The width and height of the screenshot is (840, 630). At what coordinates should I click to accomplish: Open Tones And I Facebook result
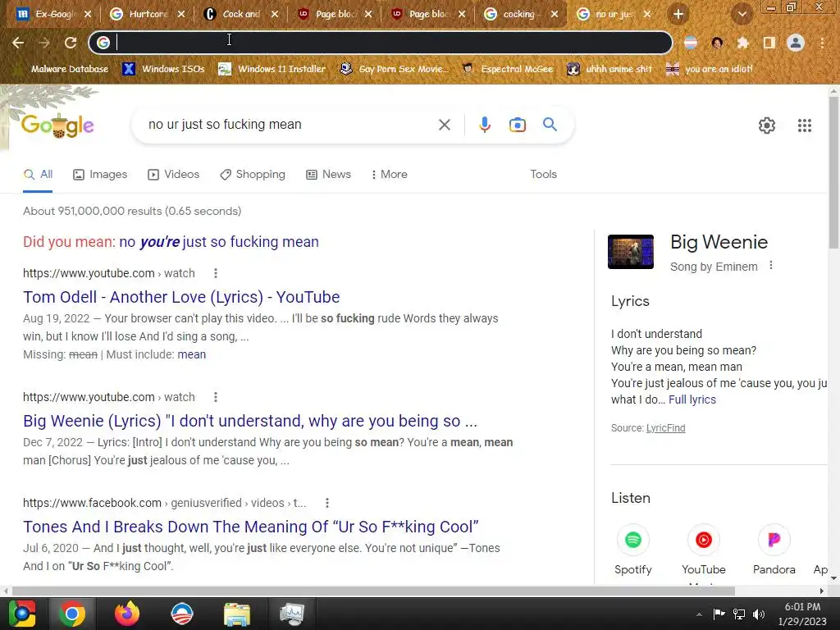point(251,527)
